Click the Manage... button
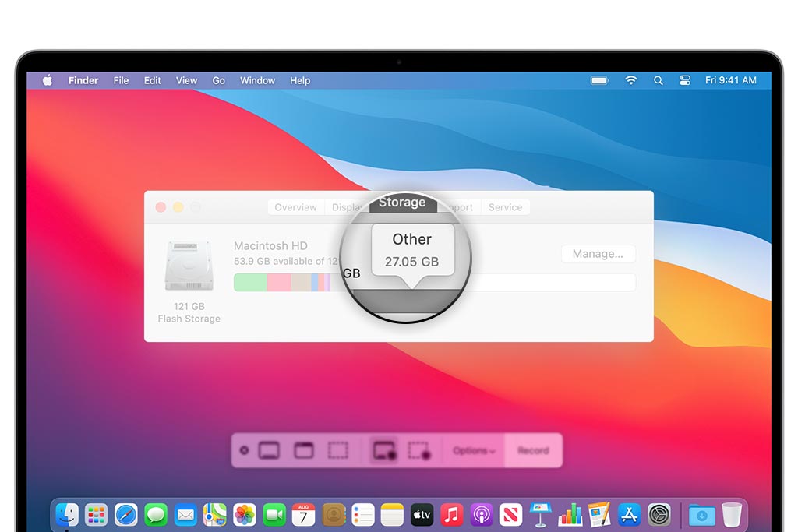Viewport: 798px width, 532px height. (598, 254)
